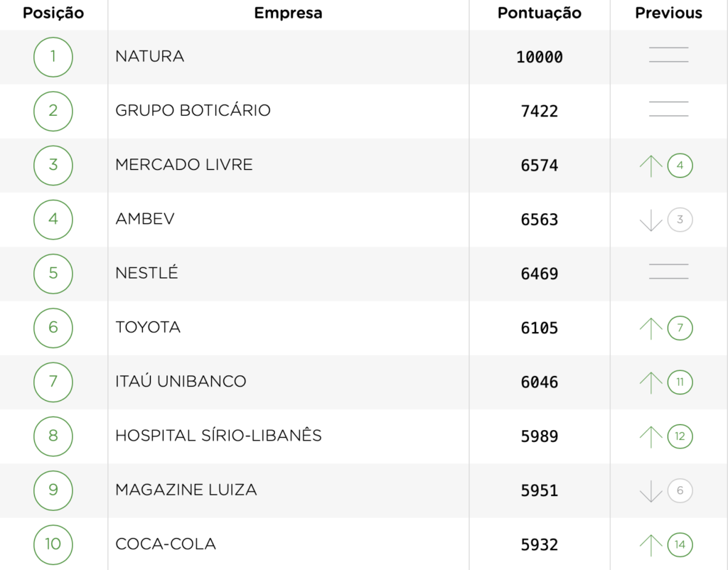Screen dimensions: 728x570
Task: Click the up arrow in Toyota row
Action: 651,328
